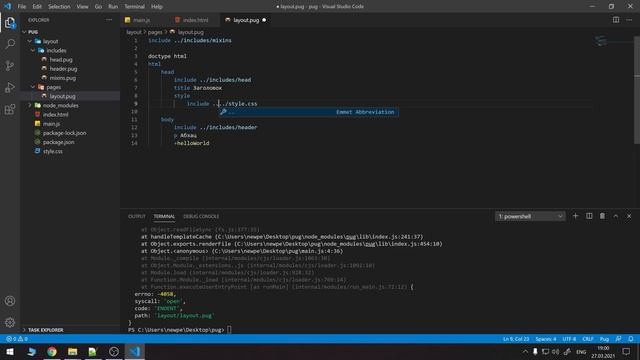Image resolution: width=640 pixels, height=360 pixels.
Task: Collapse the layout folder
Action: [x=50, y=41]
